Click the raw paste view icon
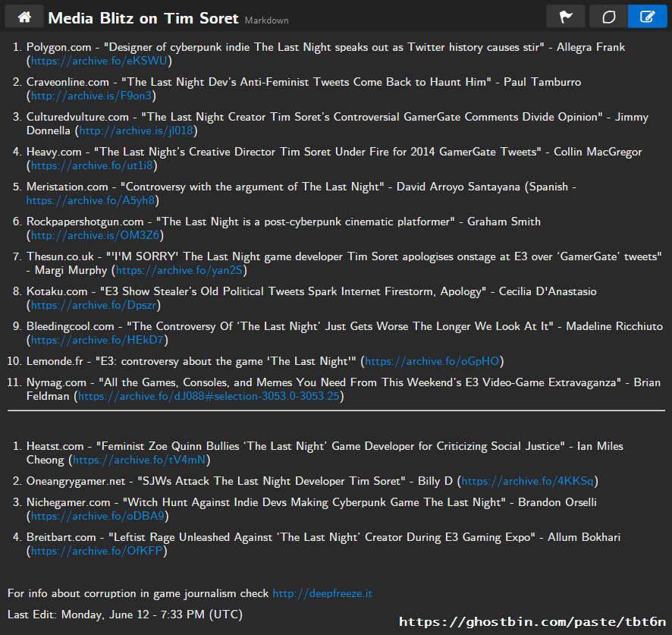Image resolution: width=672 pixels, height=635 pixels. pyautogui.click(x=608, y=17)
